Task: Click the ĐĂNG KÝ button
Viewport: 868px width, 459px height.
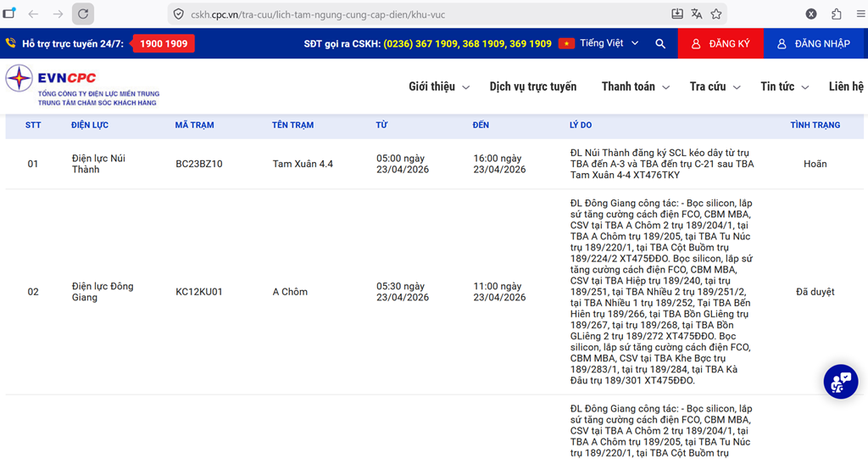Action: point(721,43)
